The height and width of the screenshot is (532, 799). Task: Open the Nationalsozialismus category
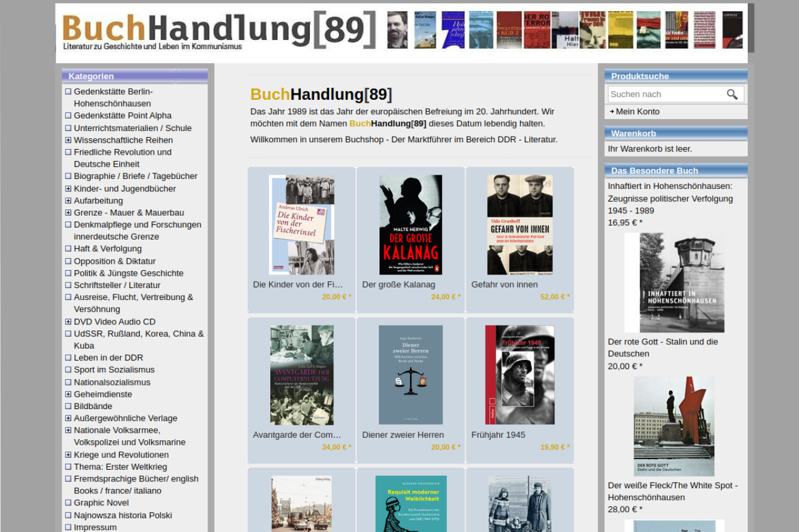click(112, 382)
